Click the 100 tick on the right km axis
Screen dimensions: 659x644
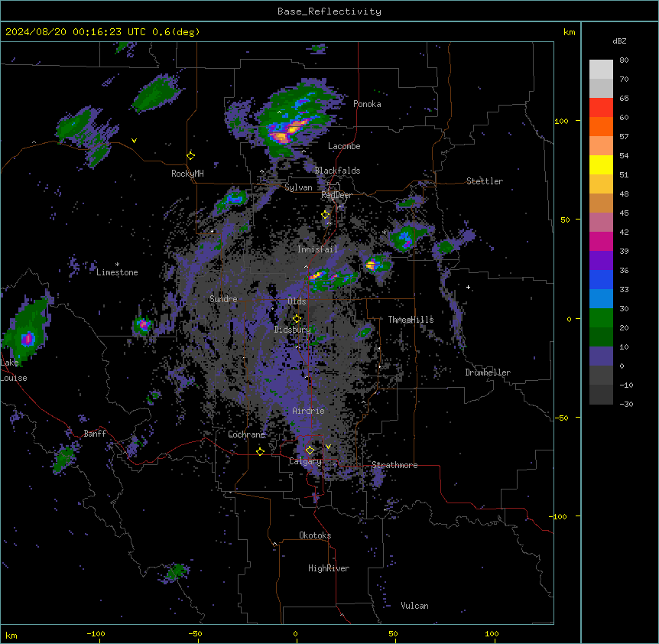point(561,121)
